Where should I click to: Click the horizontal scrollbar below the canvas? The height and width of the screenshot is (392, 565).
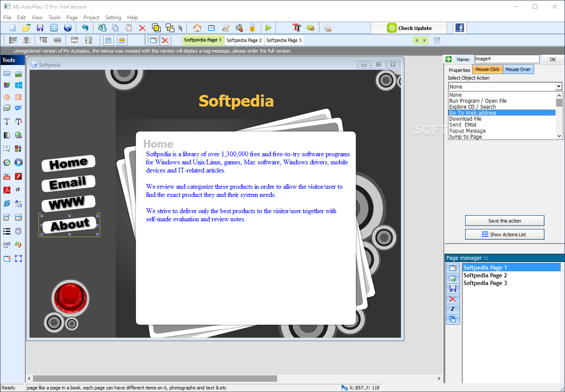[x=155, y=378]
